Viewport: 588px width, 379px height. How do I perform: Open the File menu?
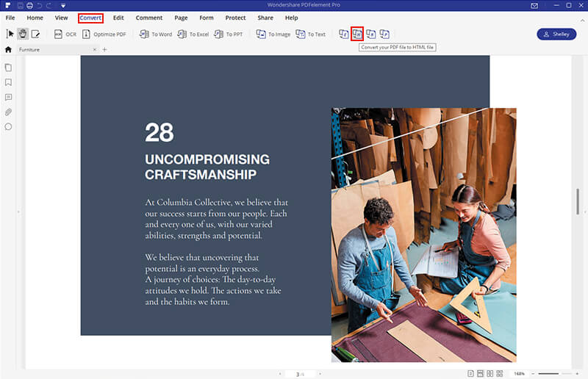coord(10,17)
